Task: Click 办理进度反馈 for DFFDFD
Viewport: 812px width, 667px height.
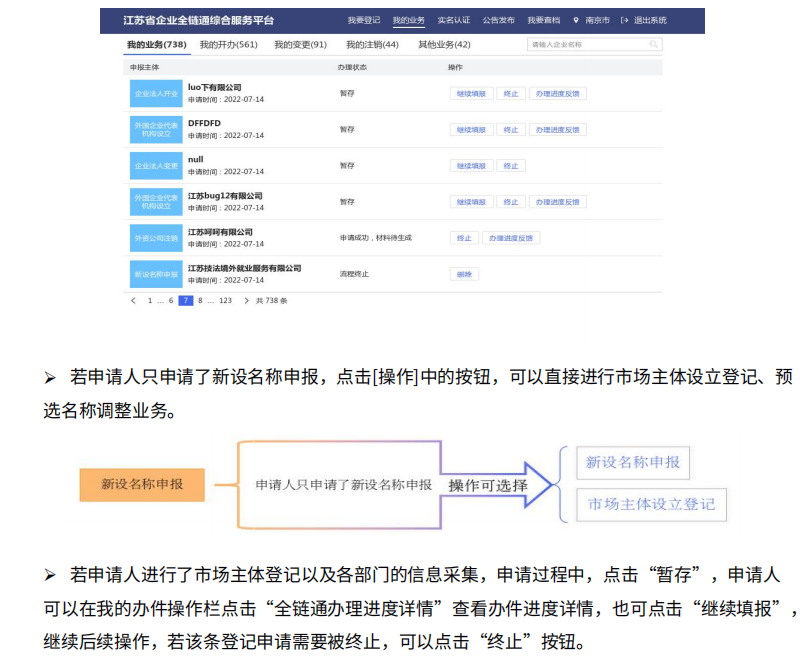Action: [x=558, y=130]
